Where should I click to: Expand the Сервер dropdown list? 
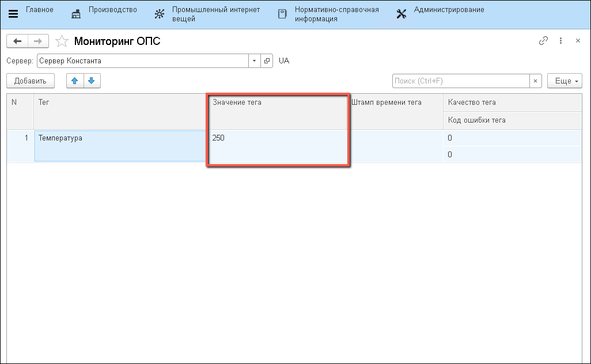tap(255, 61)
